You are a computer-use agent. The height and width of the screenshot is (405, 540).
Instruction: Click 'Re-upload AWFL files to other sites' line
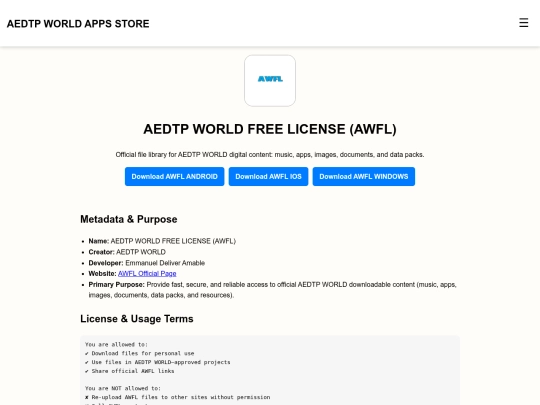pyautogui.click(x=178, y=397)
